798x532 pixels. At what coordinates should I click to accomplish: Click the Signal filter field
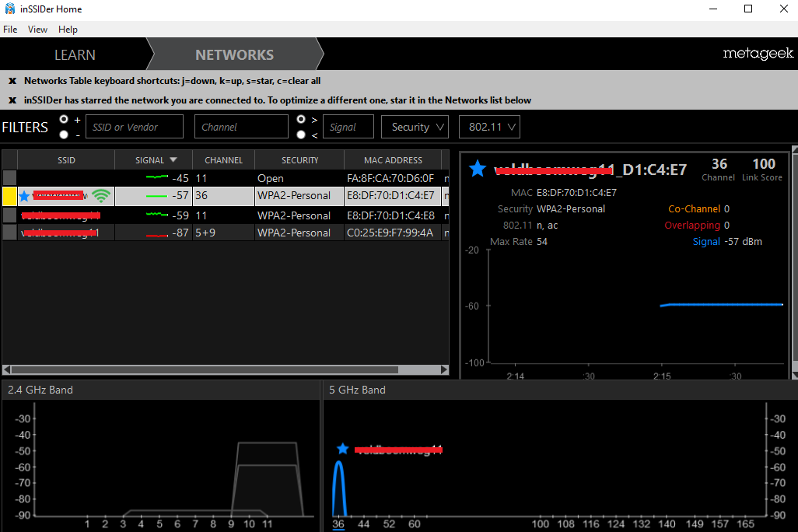(348, 127)
